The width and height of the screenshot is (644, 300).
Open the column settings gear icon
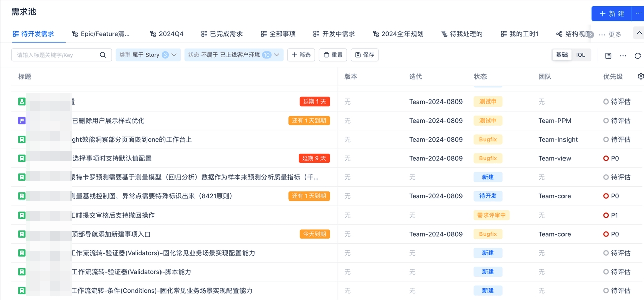(640, 76)
